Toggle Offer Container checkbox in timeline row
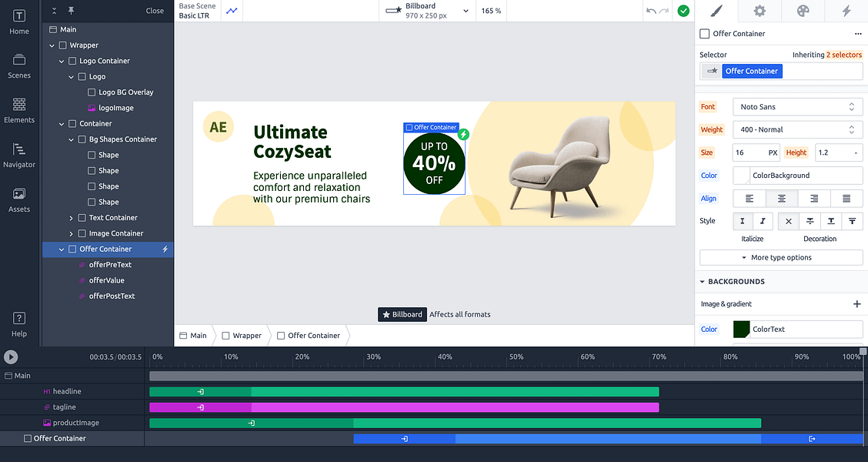This screenshot has height=462, width=868. (x=28, y=438)
